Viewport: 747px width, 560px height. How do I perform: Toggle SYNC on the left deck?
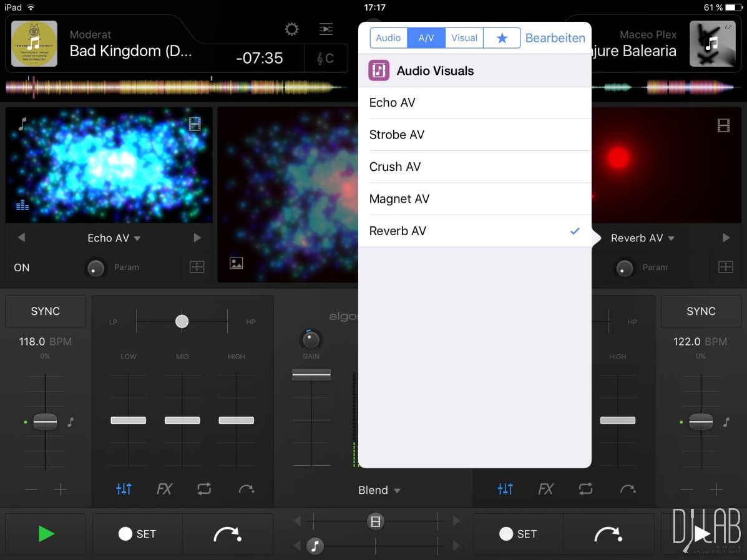46,311
